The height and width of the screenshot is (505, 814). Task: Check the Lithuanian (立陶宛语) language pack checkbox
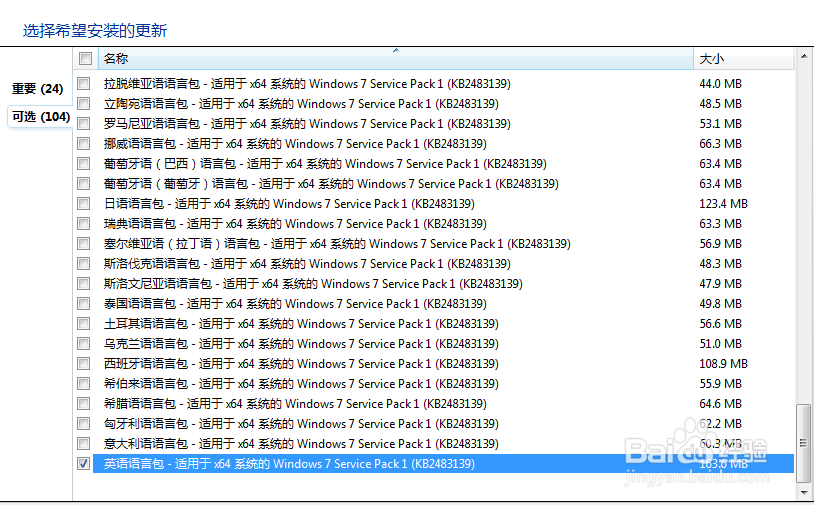click(x=84, y=103)
